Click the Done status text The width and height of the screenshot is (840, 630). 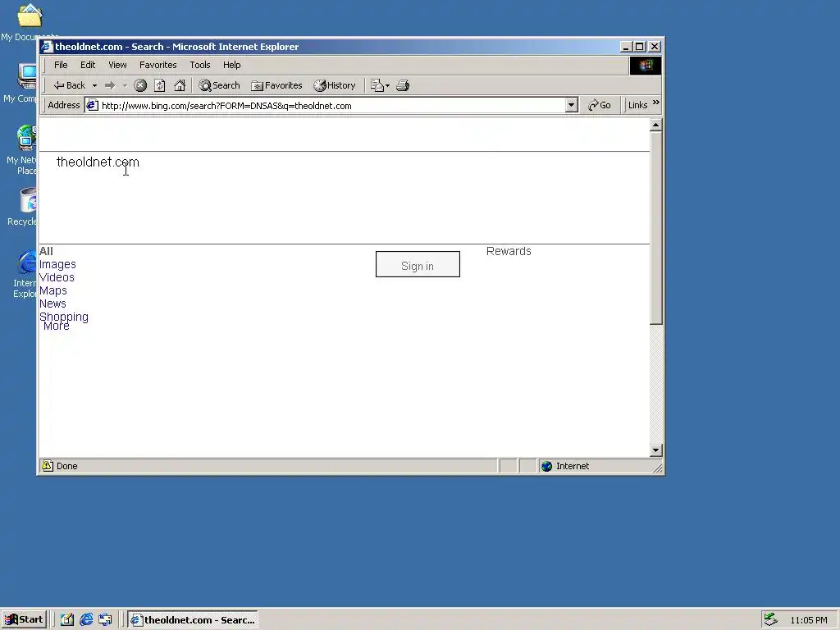tap(67, 466)
